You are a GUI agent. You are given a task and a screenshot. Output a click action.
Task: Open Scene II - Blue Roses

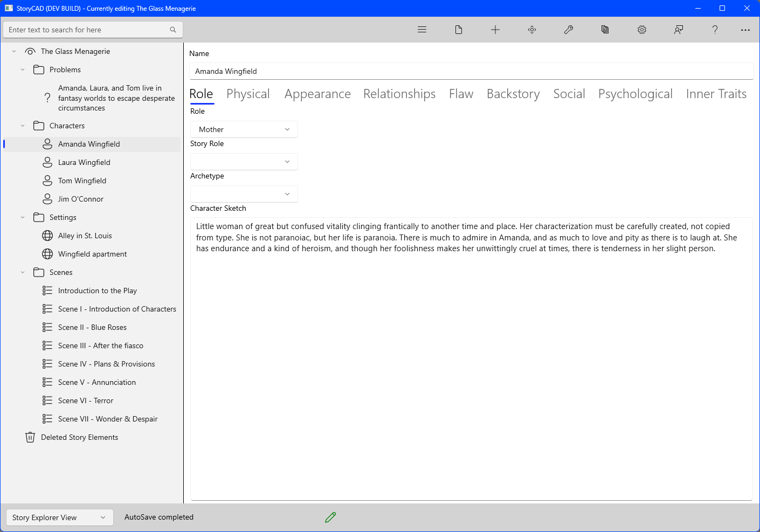tap(92, 327)
